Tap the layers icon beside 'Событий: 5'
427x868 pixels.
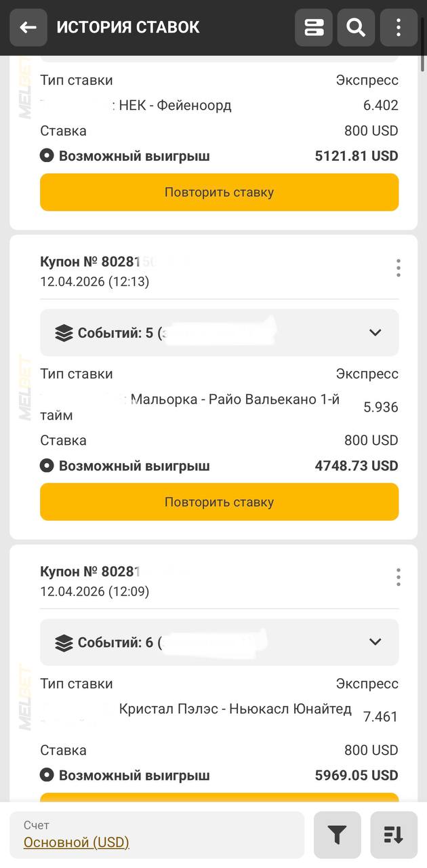coord(64,333)
